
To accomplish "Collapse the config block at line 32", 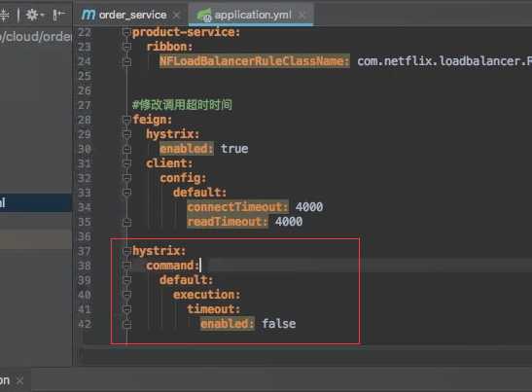I will coord(126,178).
